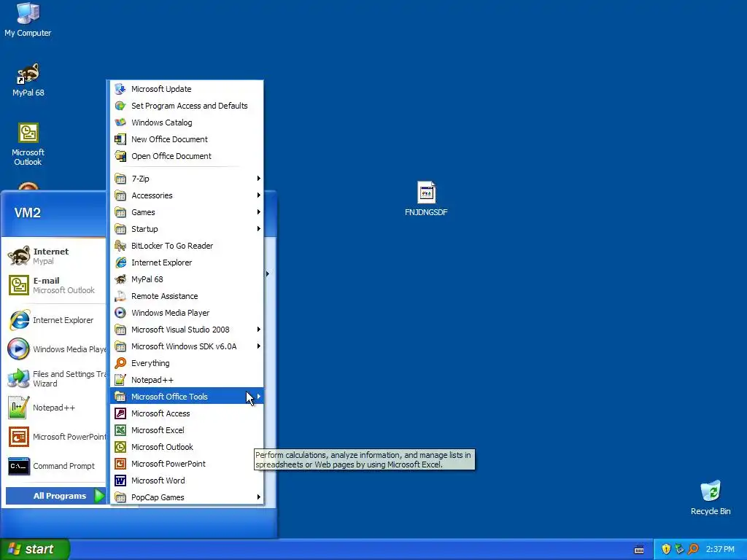Expand Microsoft Office Tools submenu arrow
The height and width of the screenshot is (560, 747).
[259, 396]
